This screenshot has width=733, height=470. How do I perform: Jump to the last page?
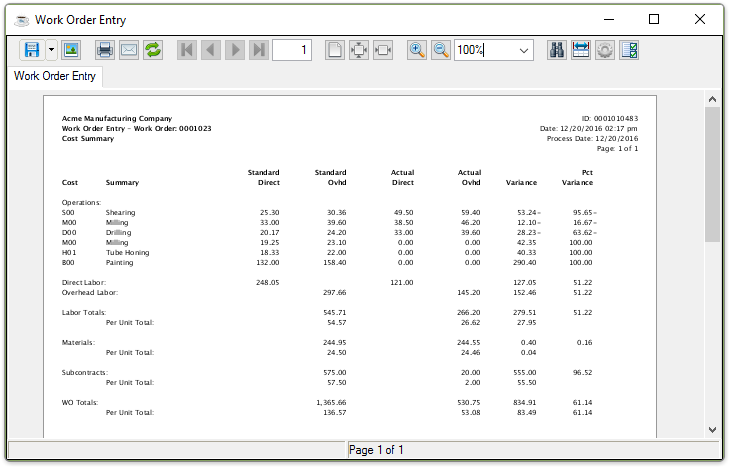pyautogui.click(x=258, y=50)
